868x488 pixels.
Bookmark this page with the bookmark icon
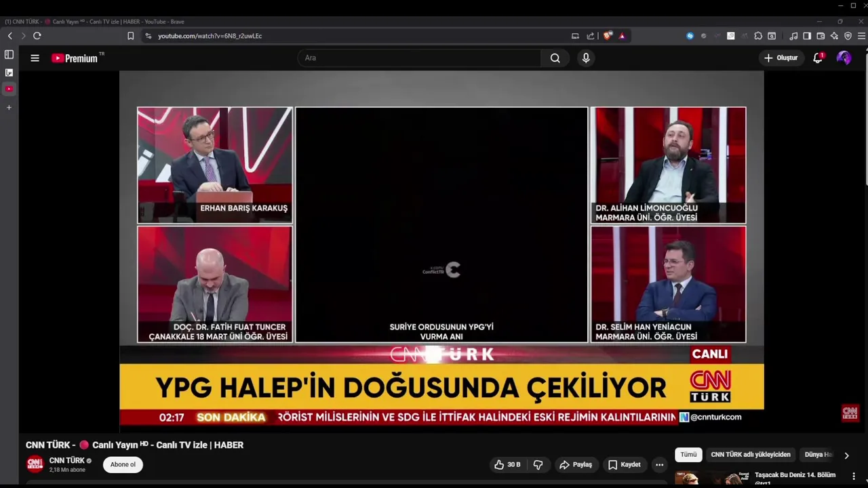pyautogui.click(x=131, y=36)
